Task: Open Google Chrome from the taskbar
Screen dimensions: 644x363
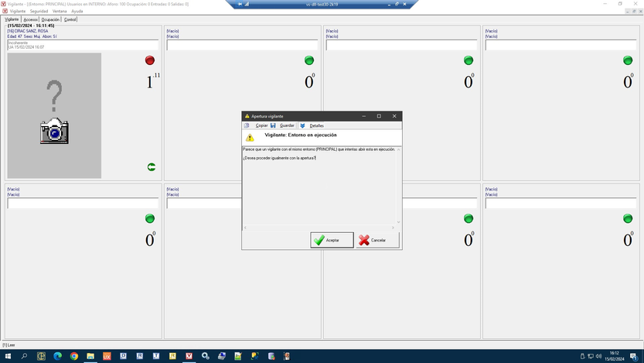Action: pyautogui.click(x=74, y=356)
